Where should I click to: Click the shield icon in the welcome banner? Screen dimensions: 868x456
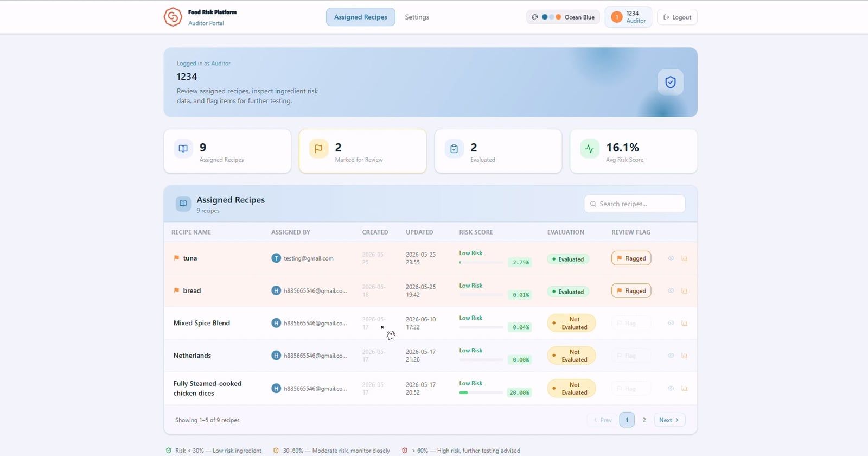tap(671, 82)
